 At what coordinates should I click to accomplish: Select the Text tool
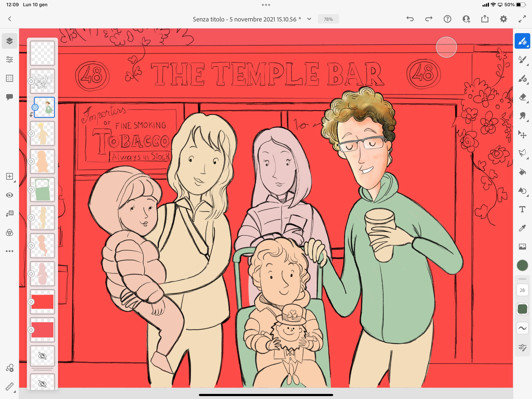tap(522, 209)
